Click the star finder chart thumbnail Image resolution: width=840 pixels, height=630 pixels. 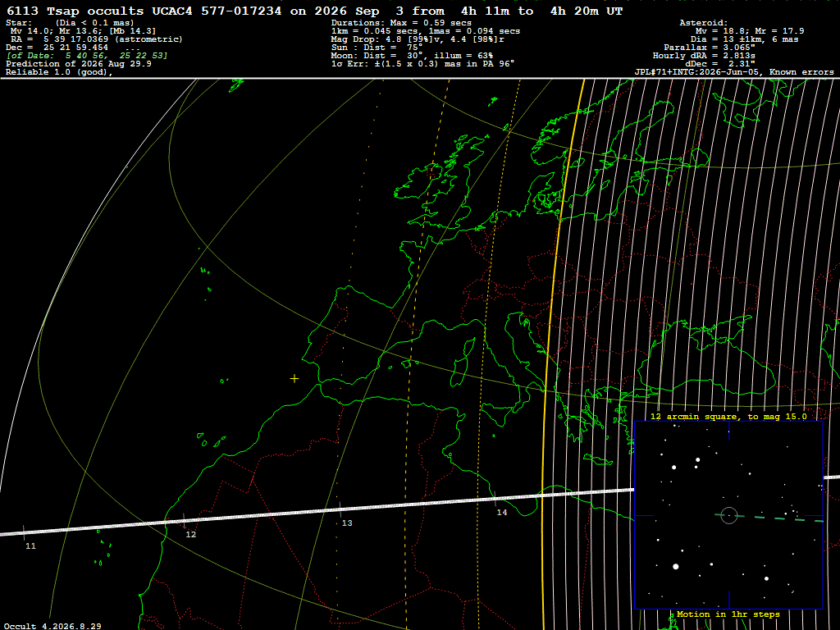(x=728, y=515)
